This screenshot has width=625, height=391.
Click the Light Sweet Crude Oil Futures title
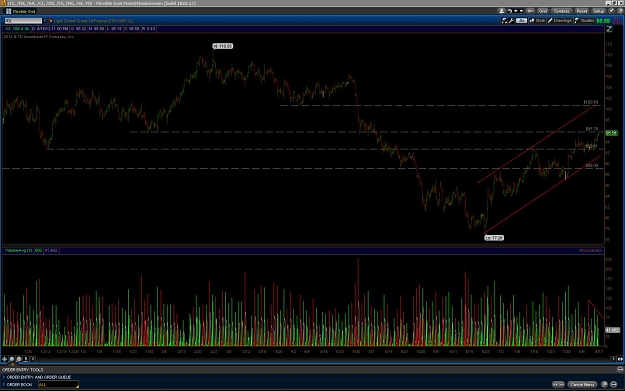point(93,21)
